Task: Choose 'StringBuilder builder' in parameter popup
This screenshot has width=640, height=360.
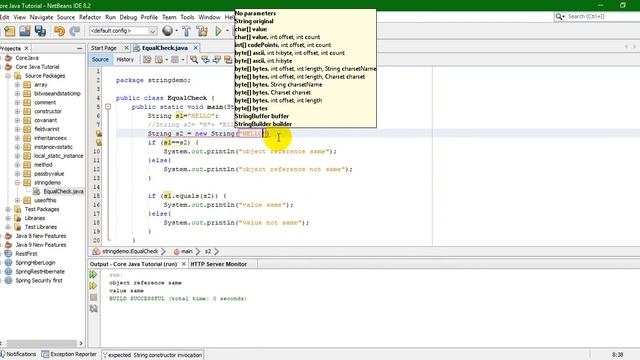Action: click(263, 124)
